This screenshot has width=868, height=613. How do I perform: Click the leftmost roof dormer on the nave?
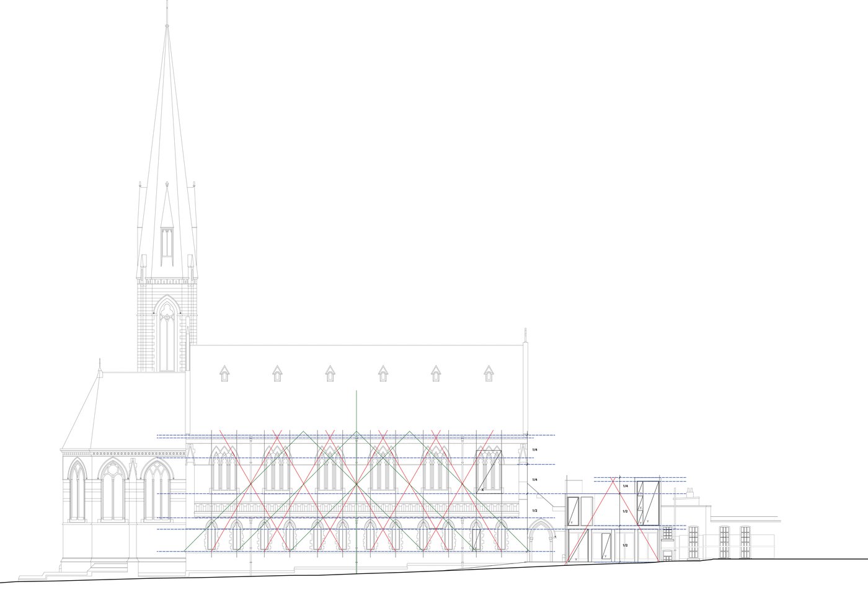tap(224, 372)
